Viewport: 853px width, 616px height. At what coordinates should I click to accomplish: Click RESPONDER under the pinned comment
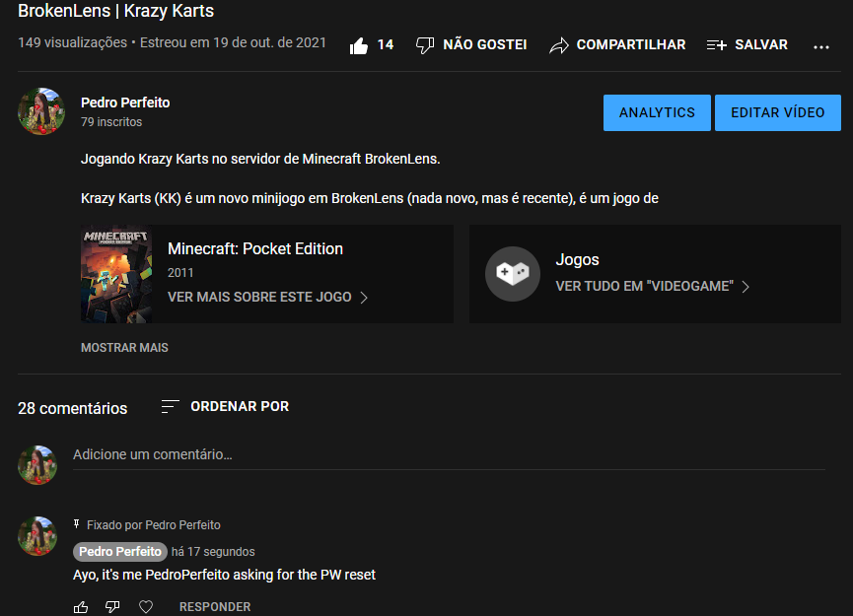coord(215,607)
